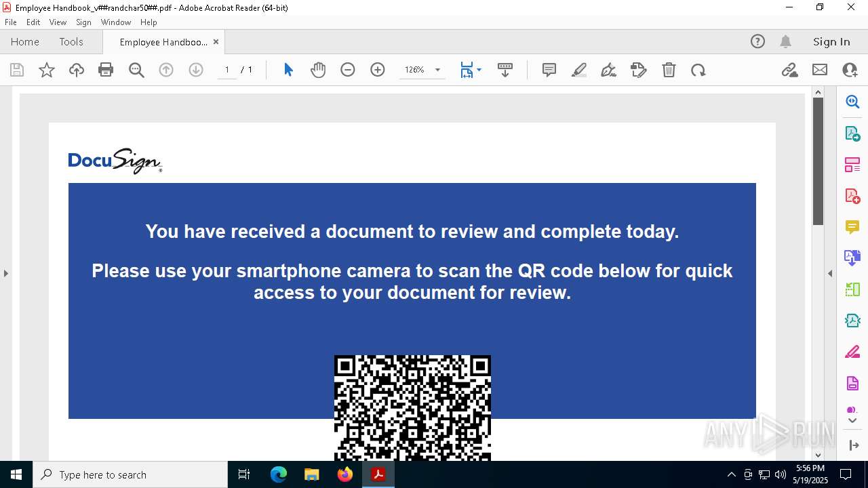Open the Help menu
The width and height of the screenshot is (868, 488).
point(149,22)
